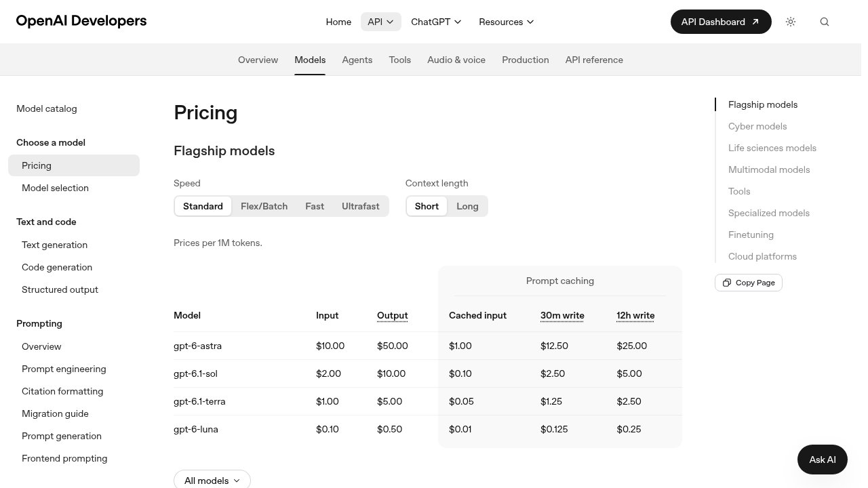
Task: Open the Audio & voice tab
Action: tap(456, 60)
